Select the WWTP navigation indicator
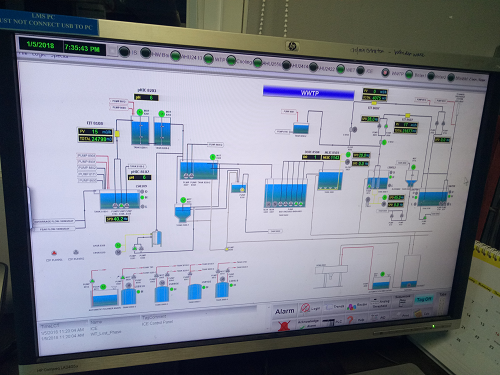The width and height of the screenshot is (500, 375). coord(385,72)
